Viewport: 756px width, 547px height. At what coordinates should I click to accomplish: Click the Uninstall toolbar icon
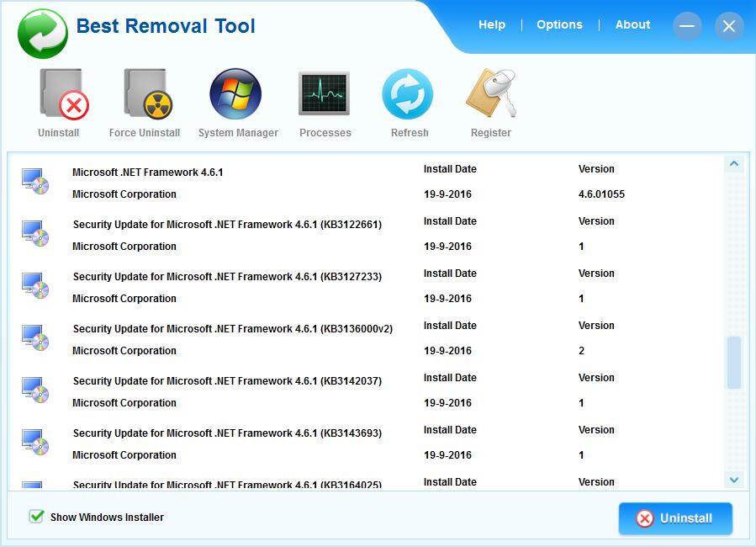63,94
